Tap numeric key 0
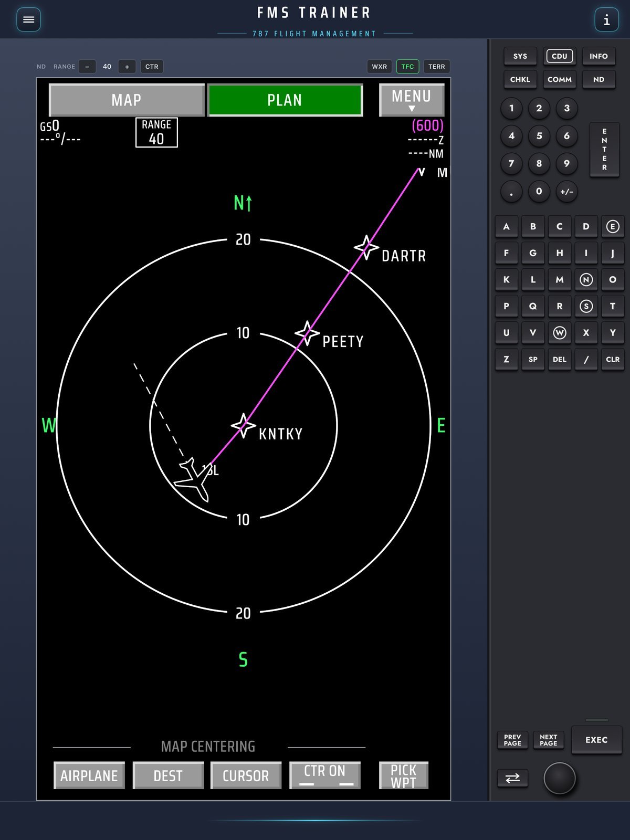630x840 pixels. pos(539,191)
